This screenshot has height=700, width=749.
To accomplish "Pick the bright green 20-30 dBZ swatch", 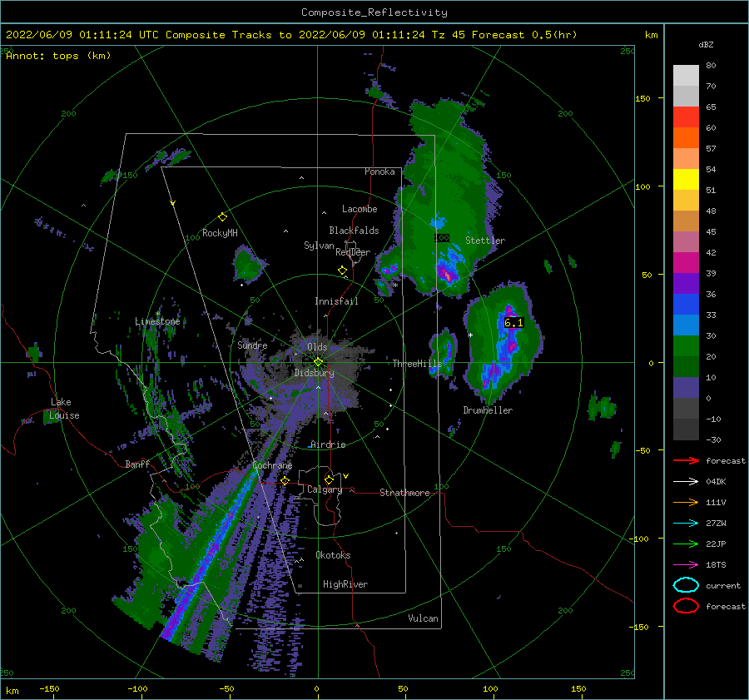I will pos(686,346).
